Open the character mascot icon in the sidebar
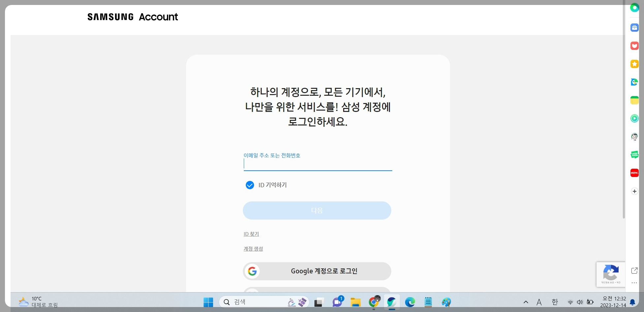 (634, 136)
